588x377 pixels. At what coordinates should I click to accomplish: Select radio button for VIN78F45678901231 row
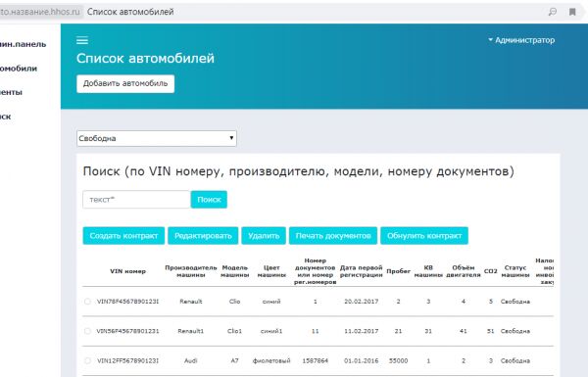(87, 302)
